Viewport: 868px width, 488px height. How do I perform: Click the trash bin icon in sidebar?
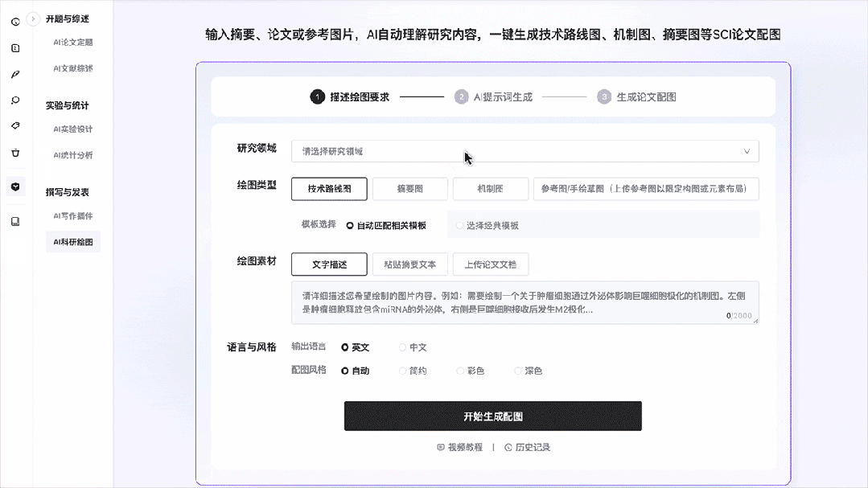pos(15,153)
